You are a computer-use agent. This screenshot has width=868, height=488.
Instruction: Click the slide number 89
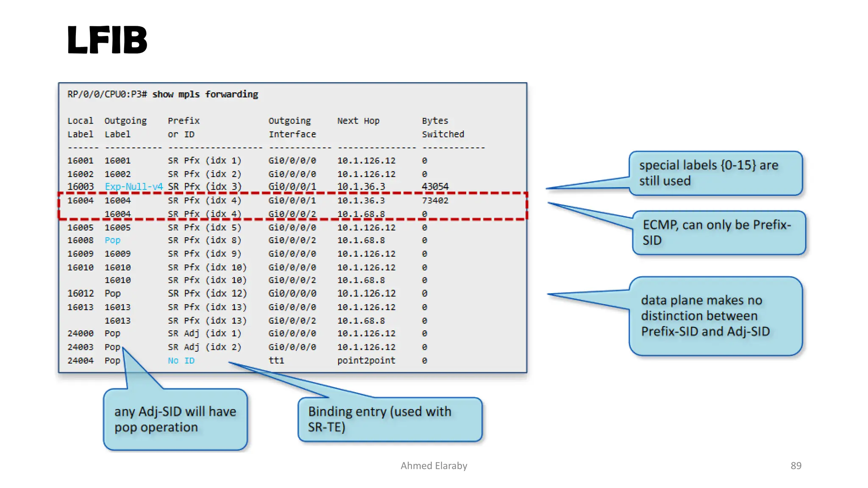[796, 466]
